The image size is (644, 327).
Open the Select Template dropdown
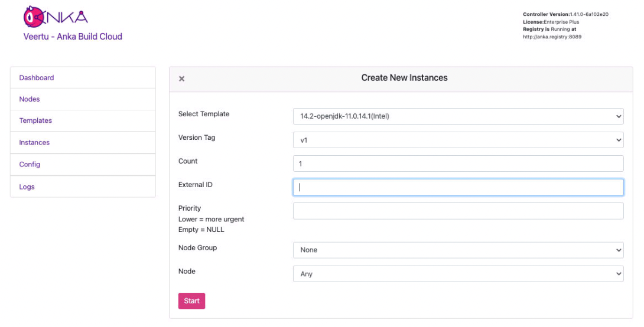(458, 116)
